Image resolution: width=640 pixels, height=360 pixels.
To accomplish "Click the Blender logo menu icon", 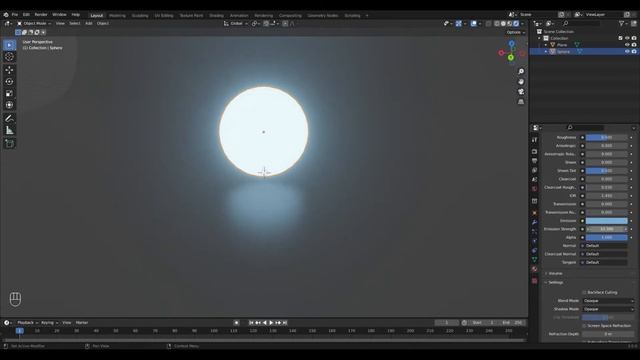I will click(6, 15).
